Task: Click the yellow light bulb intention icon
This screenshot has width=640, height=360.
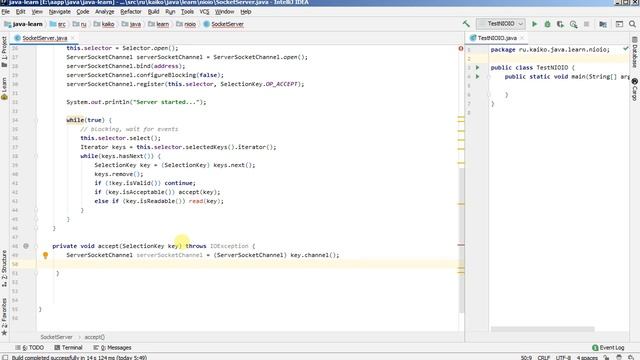Action: point(45,255)
